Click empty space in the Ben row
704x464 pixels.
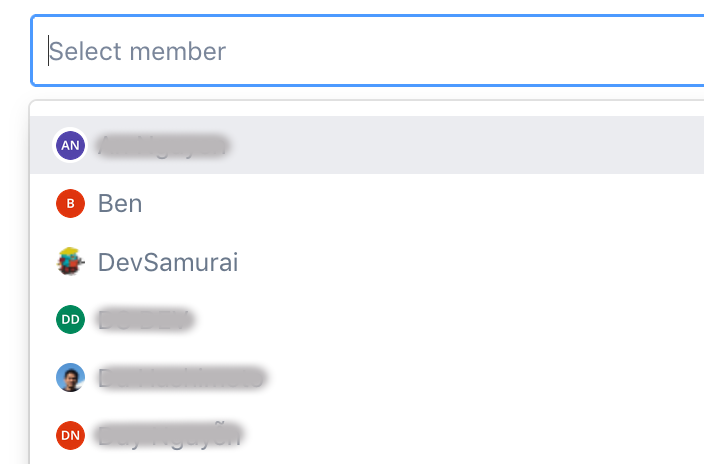450,204
